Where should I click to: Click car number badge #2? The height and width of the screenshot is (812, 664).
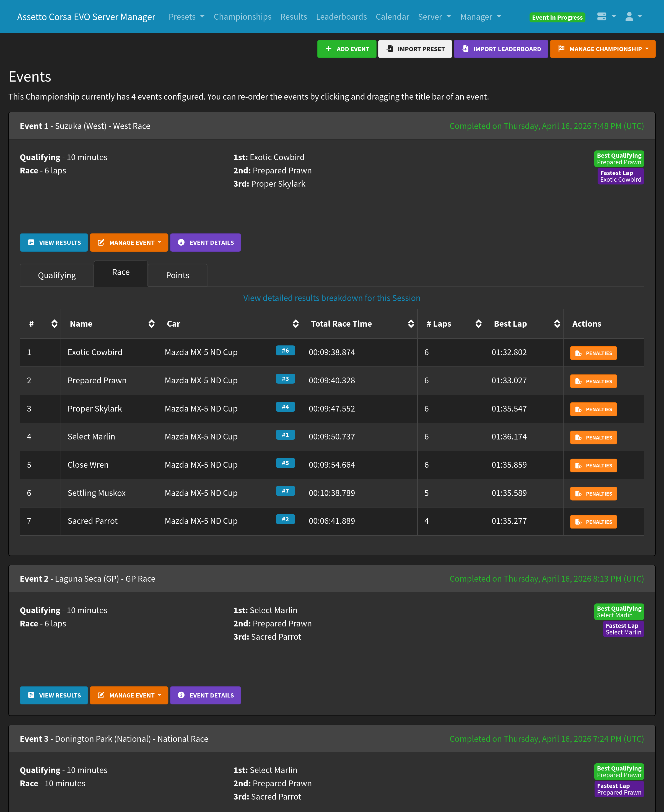[285, 519]
